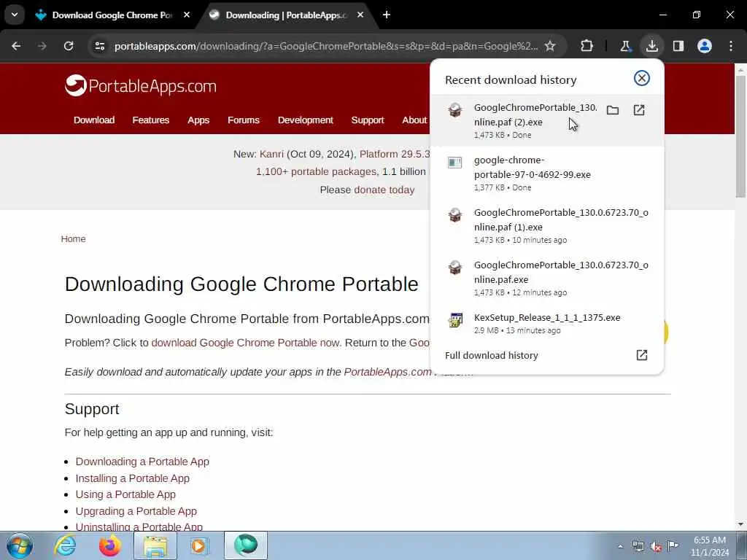Launch Firefox from taskbar
Viewport: 747px width, 560px height.
pyautogui.click(x=109, y=545)
